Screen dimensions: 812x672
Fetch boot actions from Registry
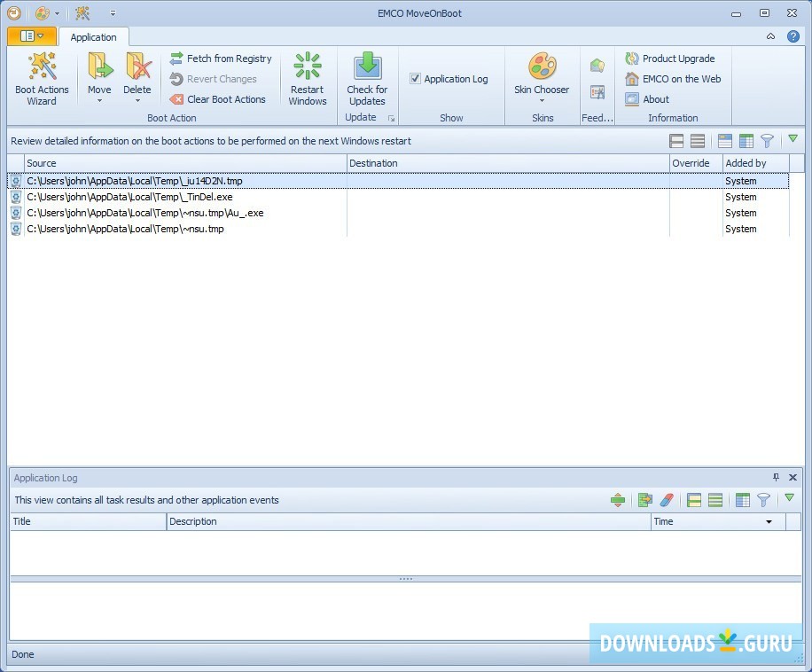click(x=221, y=59)
